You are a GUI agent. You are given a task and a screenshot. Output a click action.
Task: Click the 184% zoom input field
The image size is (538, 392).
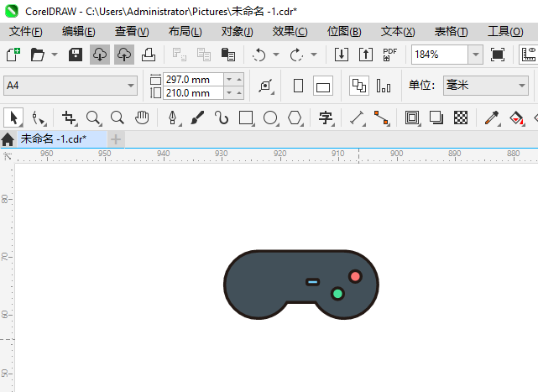(440, 55)
